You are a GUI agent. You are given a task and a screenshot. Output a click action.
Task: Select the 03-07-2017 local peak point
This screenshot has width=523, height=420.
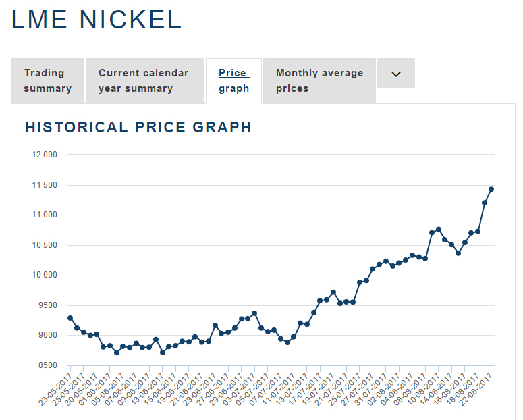tap(254, 313)
